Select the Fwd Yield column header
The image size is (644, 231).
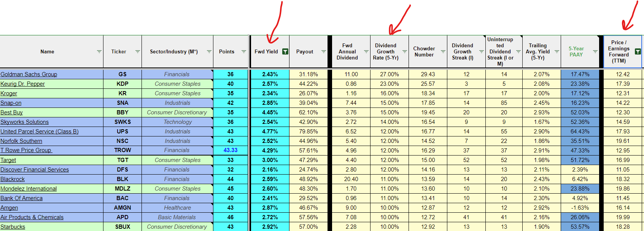coord(269,51)
